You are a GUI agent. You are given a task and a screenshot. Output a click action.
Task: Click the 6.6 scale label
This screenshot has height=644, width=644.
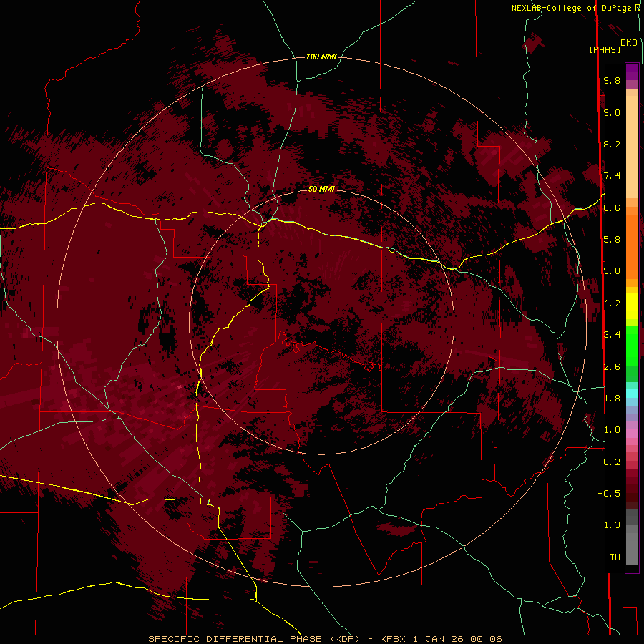(612, 208)
